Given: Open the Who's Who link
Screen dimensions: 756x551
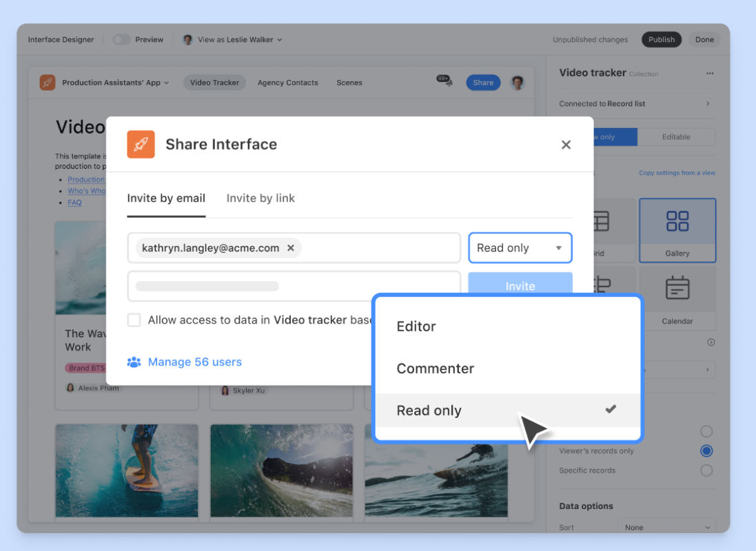Looking at the screenshot, I should point(86,191).
